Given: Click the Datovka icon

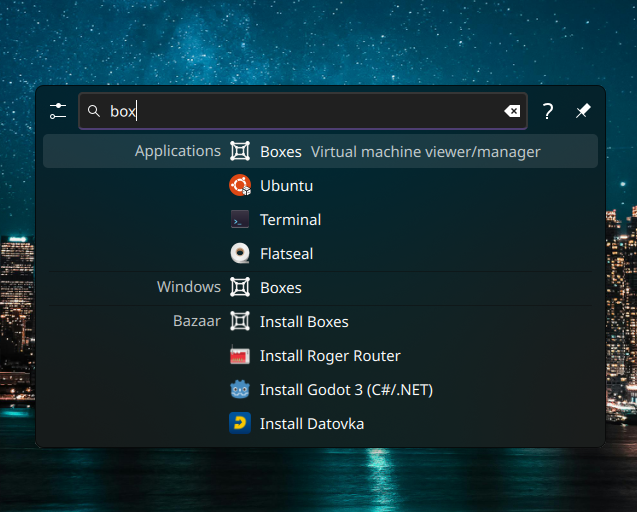Looking at the screenshot, I should [x=240, y=423].
